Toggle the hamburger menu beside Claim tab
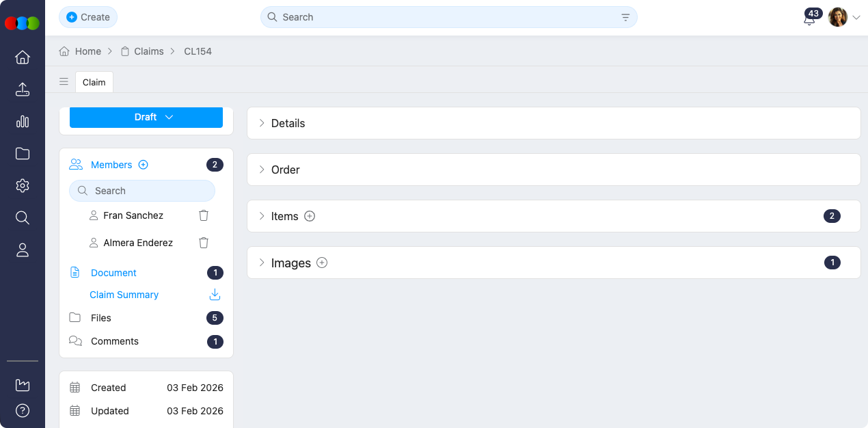 pos(64,82)
